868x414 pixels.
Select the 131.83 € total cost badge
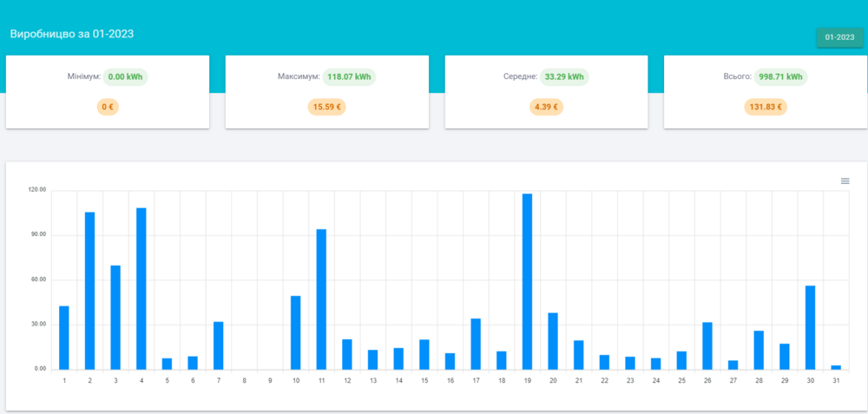click(x=765, y=107)
